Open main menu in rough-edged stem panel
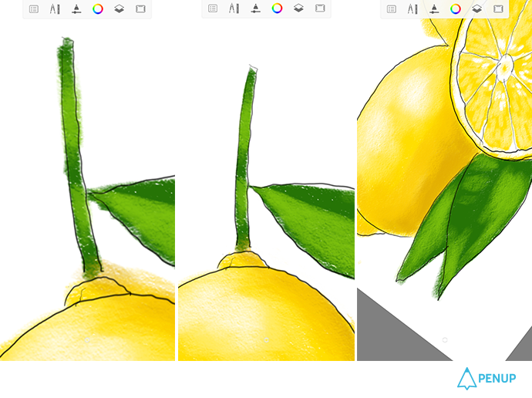Image resolution: width=532 pixels, height=398 pixels. [x=34, y=9]
